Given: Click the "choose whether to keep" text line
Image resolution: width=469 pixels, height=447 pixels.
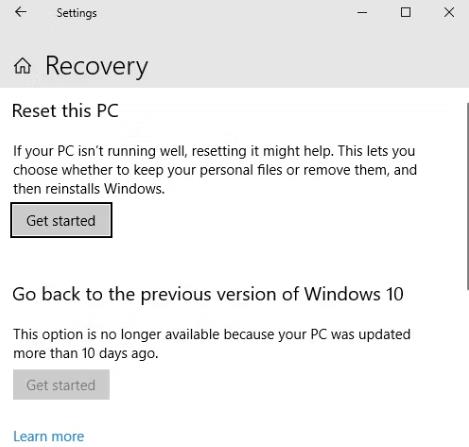Looking at the screenshot, I should [x=215, y=170].
